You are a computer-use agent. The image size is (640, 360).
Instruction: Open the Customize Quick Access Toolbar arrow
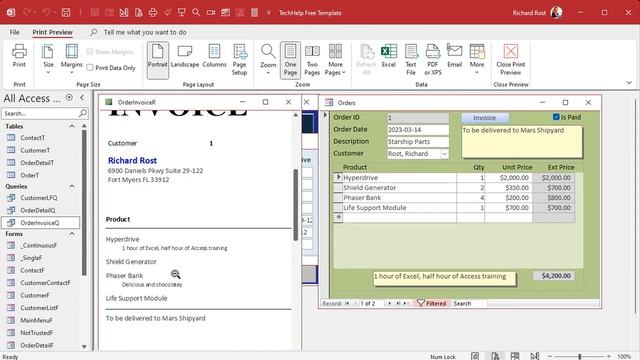tap(269, 13)
